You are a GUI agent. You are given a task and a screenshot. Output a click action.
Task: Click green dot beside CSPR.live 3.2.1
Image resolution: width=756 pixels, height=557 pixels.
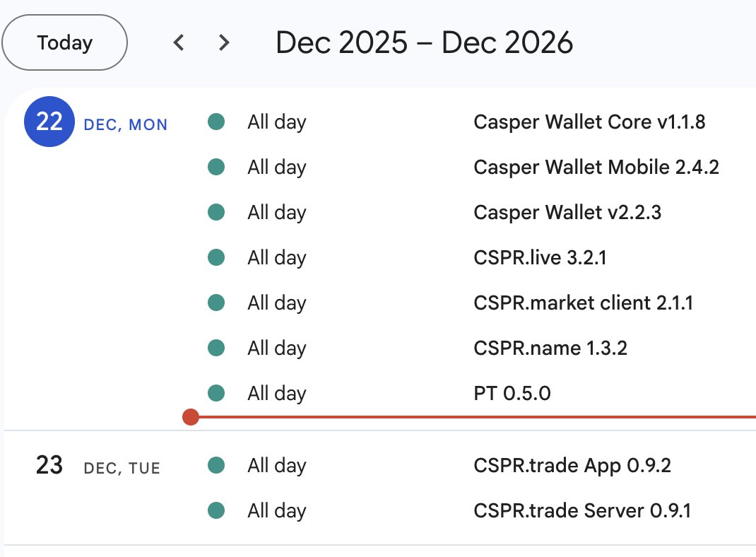coord(216,257)
